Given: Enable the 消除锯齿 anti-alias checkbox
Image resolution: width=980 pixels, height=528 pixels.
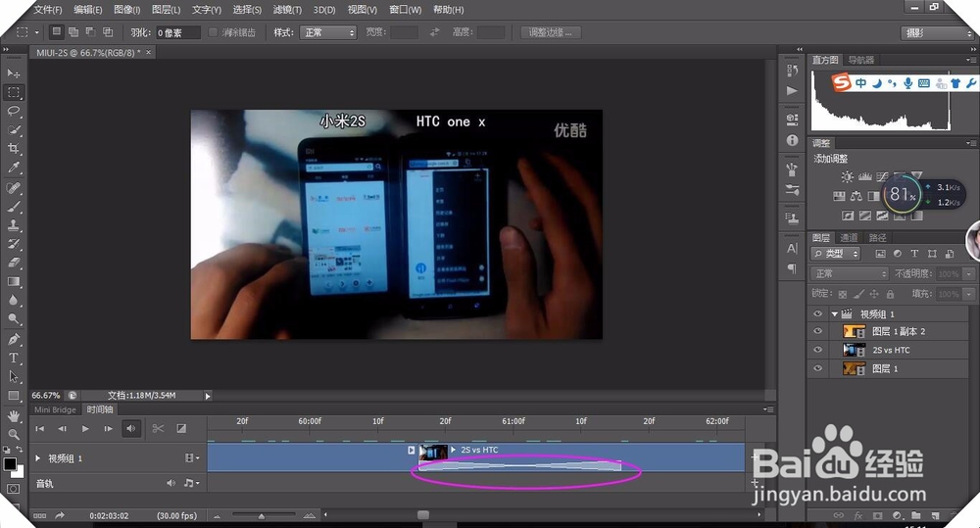Looking at the screenshot, I should pyautogui.click(x=213, y=32).
